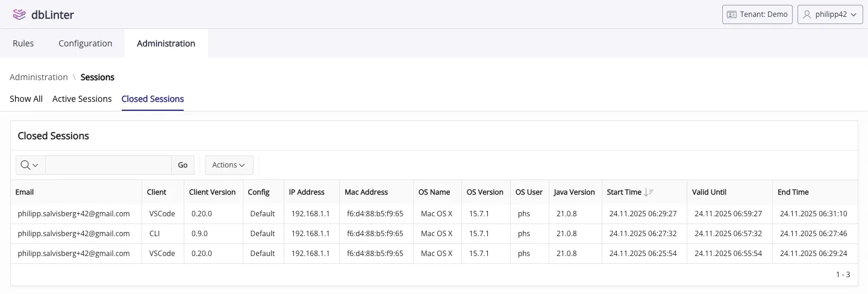The height and width of the screenshot is (294, 868).
Task: Select the Show All sessions tab
Action: [26, 99]
